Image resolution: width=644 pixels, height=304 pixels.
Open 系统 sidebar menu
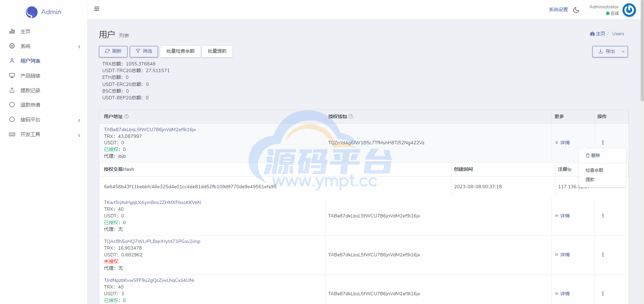(x=25, y=46)
